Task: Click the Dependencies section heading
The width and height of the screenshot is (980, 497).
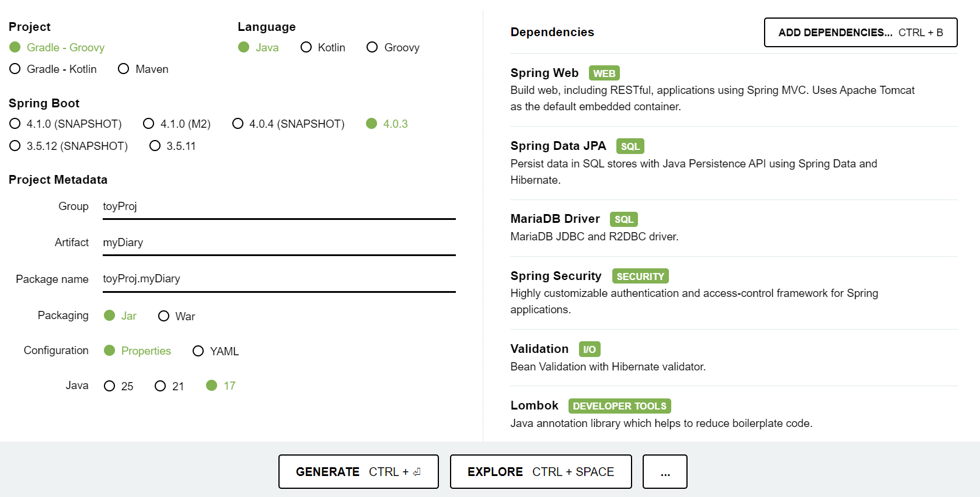Action: click(552, 32)
